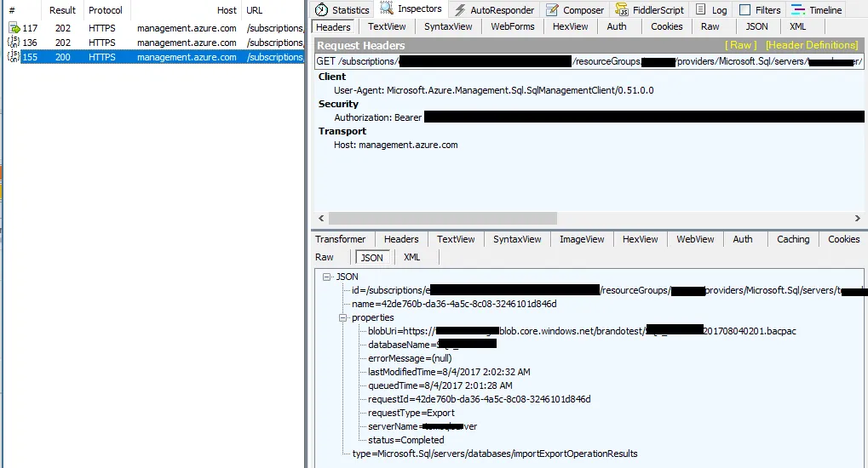This screenshot has height=468, width=868.
Task: Click the Log document icon
Action: point(700,9)
